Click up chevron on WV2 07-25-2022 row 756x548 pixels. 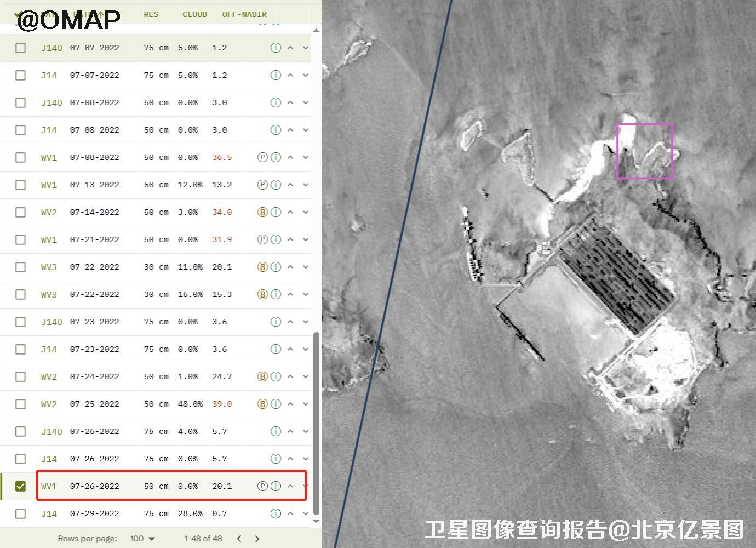(x=290, y=404)
